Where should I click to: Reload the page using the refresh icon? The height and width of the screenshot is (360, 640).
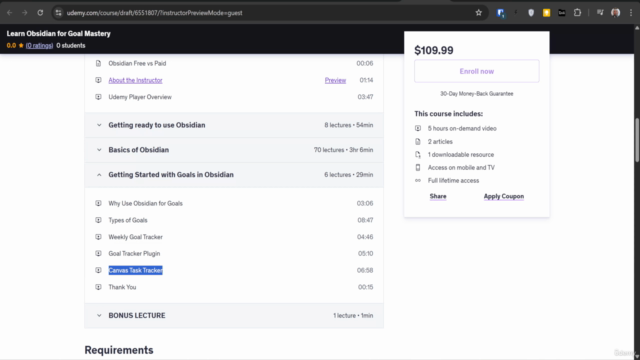(40, 13)
